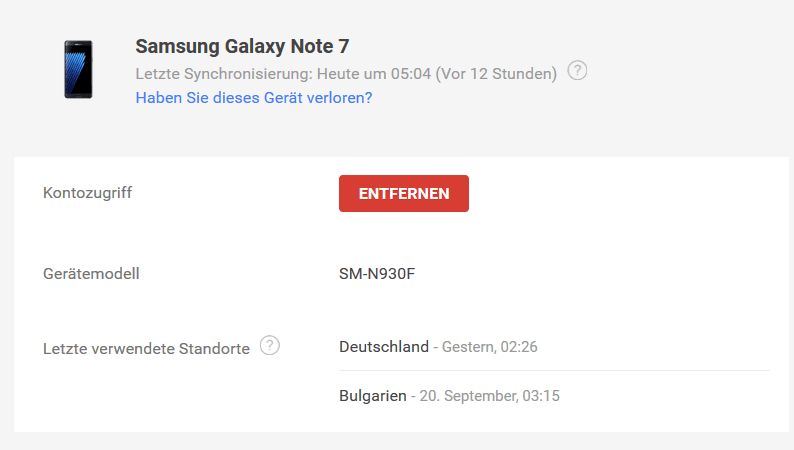Open help icon next to Letzte verwendete Standorte

(270, 346)
